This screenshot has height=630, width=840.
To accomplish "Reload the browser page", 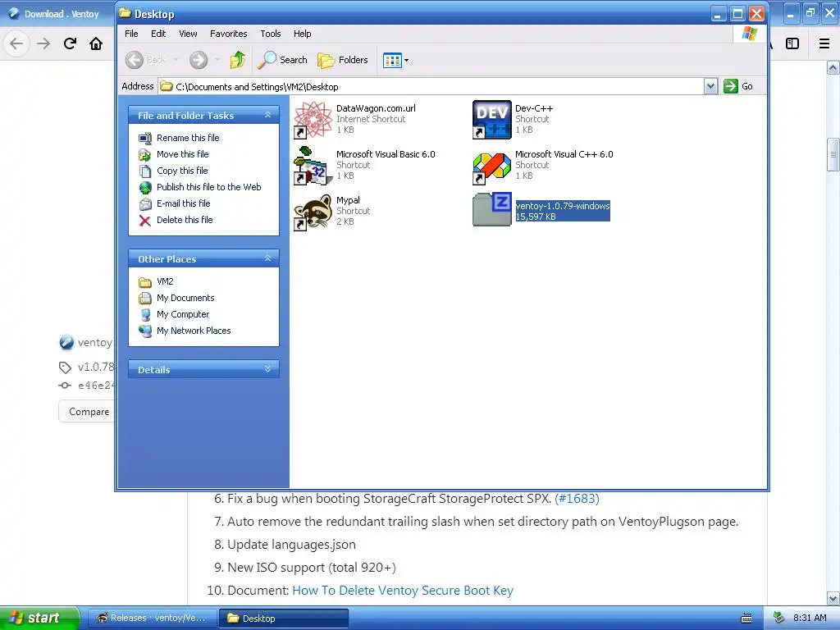I will 70,43.
